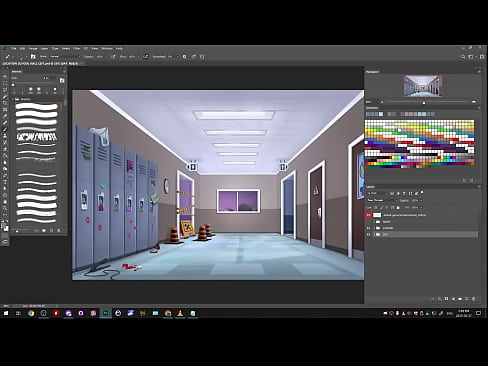
Task: Launch VLC from the taskbar
Action: (180, 313)
